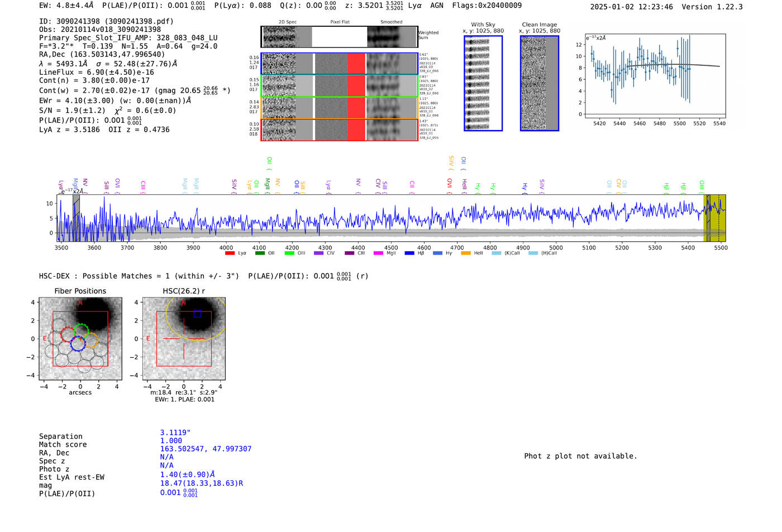
Task: Select the (H)CaII legend swatch
Action: 533,253
